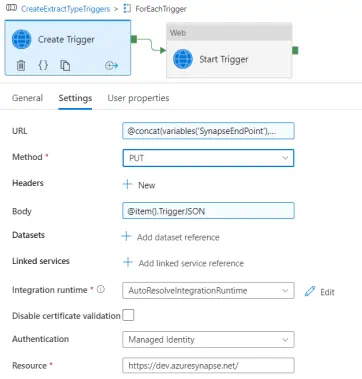The height and width of the screenshot is (379, 362).
Task: Click the pipeline icon beside CreateExtractTypeTriggers
Action: click(11, 8)
